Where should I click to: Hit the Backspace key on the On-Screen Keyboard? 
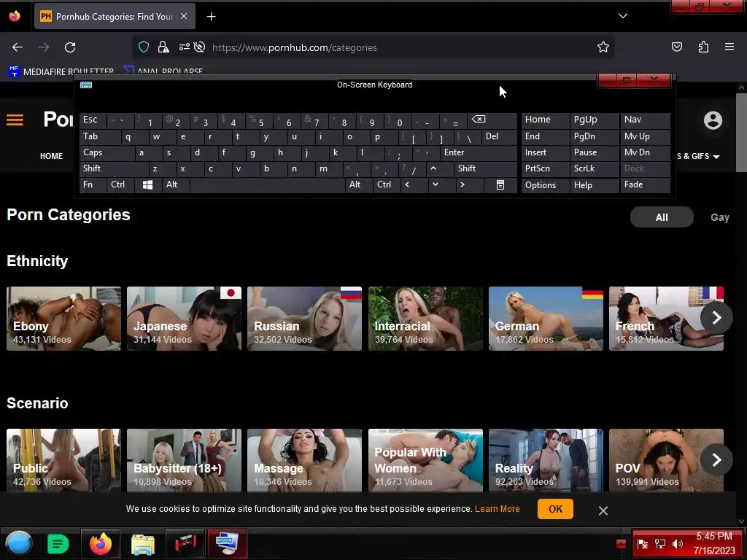point(492,120)
